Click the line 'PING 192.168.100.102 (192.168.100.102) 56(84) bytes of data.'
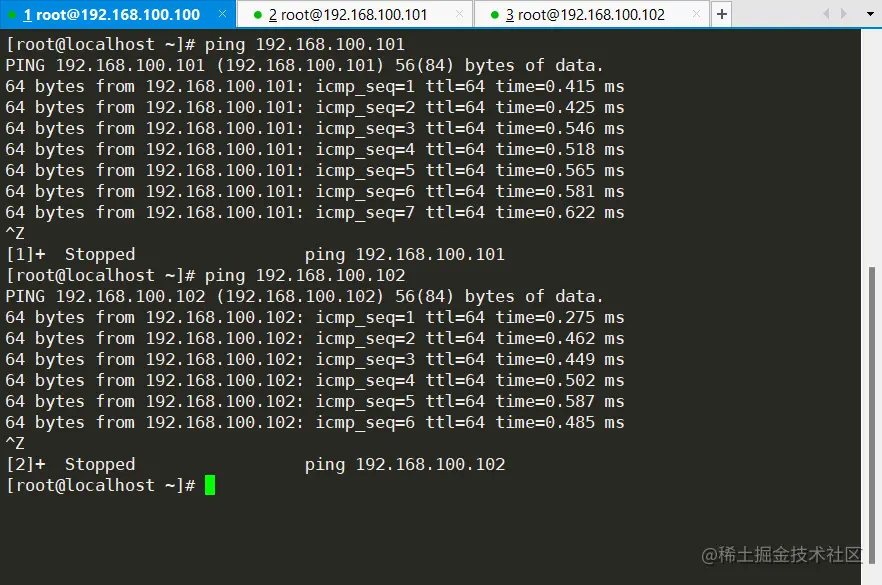The height and width of the screenshot is (585, 882). coord(304,296)
